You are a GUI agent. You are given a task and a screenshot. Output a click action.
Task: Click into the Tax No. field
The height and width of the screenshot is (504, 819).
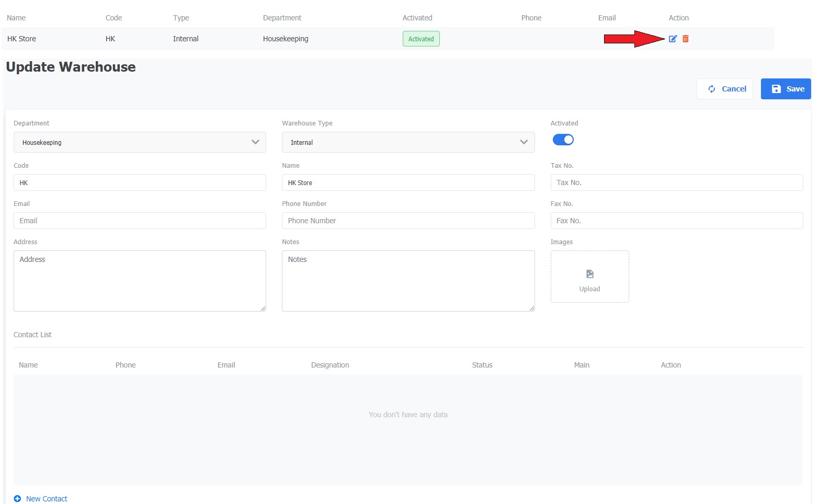(676, 182)
